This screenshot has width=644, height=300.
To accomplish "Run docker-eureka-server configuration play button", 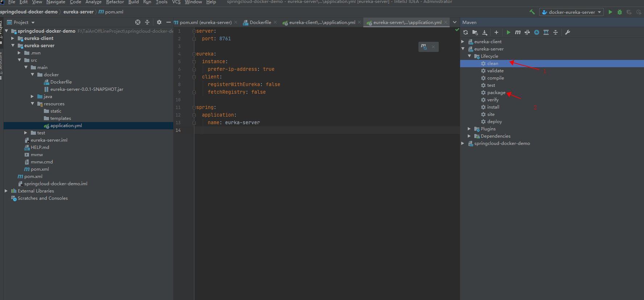I will pos(610,12).
